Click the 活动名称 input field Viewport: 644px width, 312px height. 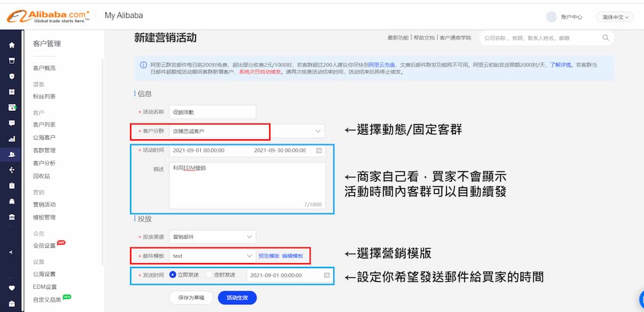(213, 112)
